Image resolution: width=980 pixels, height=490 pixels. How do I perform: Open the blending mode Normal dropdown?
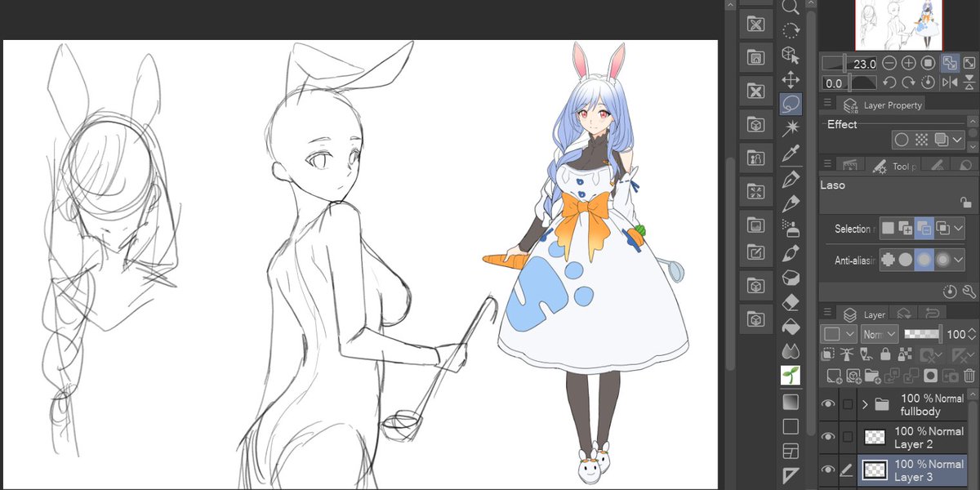(x=880, y=334)
